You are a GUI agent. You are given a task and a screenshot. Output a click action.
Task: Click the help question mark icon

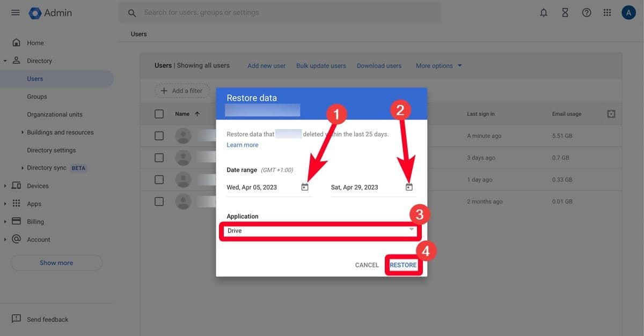pyautogui.click(x=587, y=12)
